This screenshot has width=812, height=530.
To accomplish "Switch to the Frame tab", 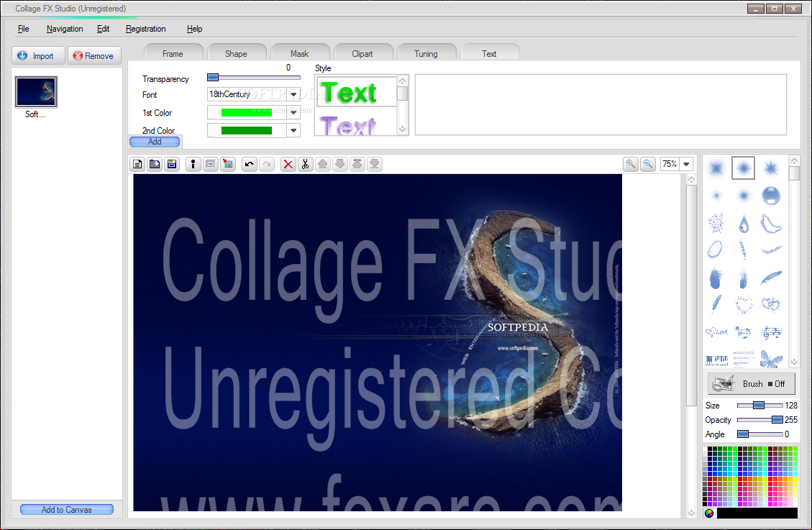I will 173,53.
